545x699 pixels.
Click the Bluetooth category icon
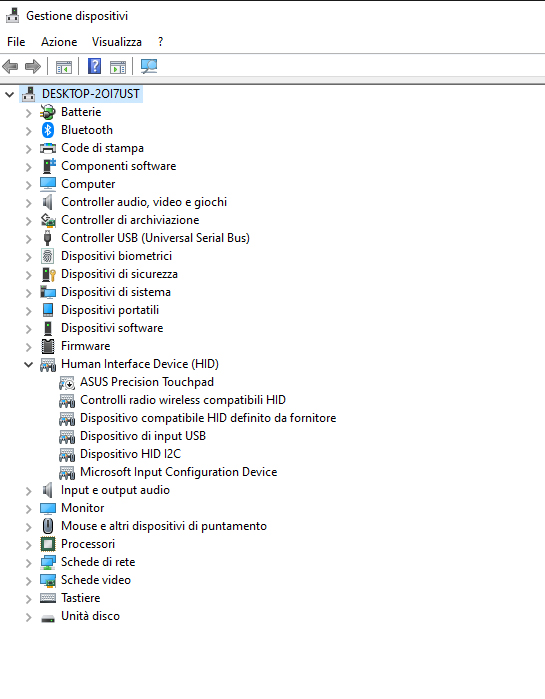[x=48, y=130]
